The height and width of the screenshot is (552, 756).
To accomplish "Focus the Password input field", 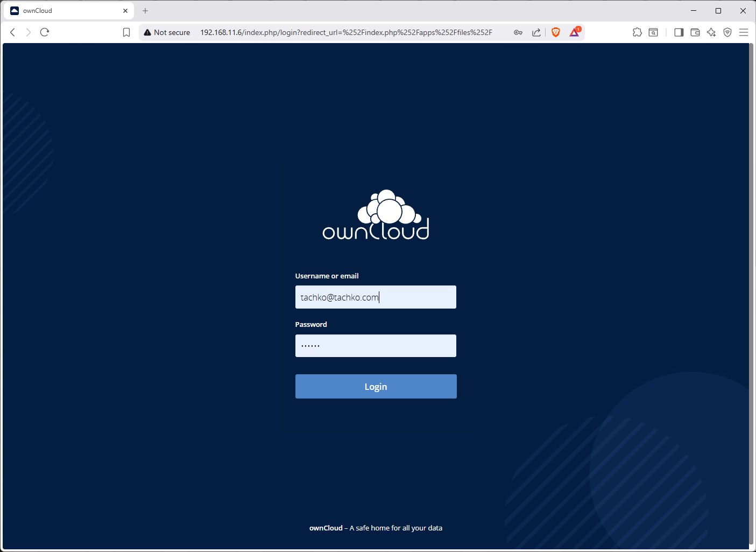I will click(376, 346).
